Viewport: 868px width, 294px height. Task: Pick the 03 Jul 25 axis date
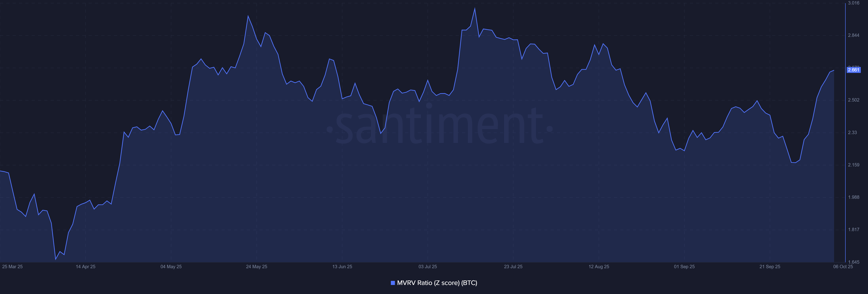[428, 267]
